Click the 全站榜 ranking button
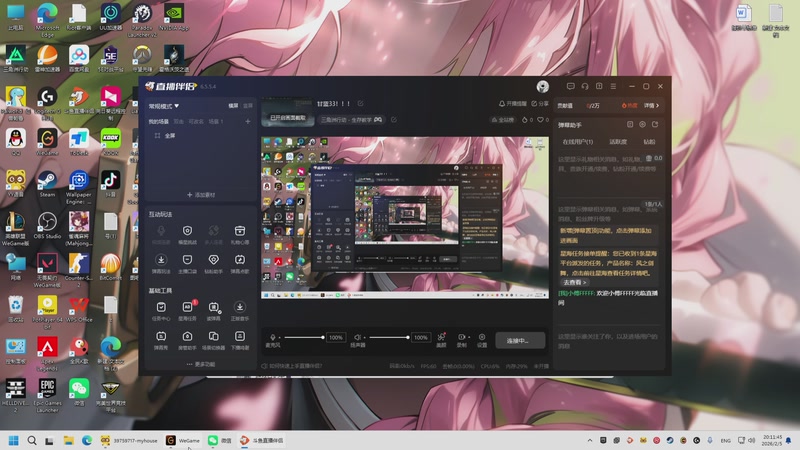The image size is (800, 450). [502, 120]
